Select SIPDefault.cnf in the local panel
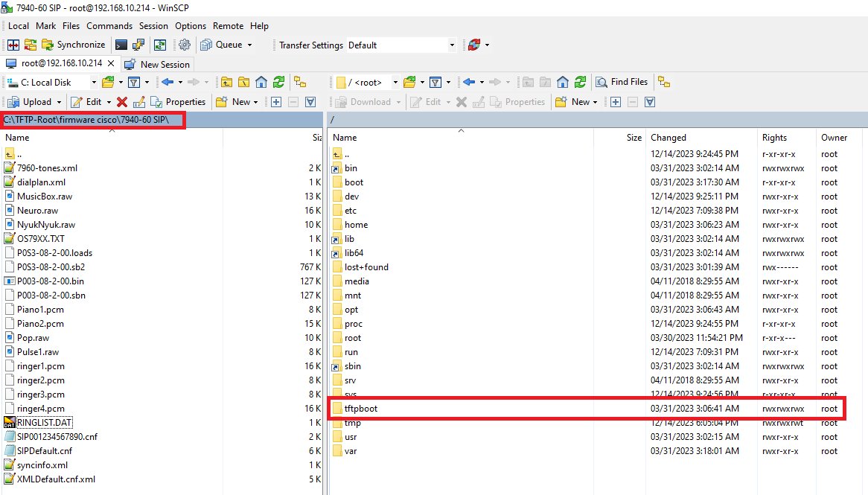 point(44,451)
